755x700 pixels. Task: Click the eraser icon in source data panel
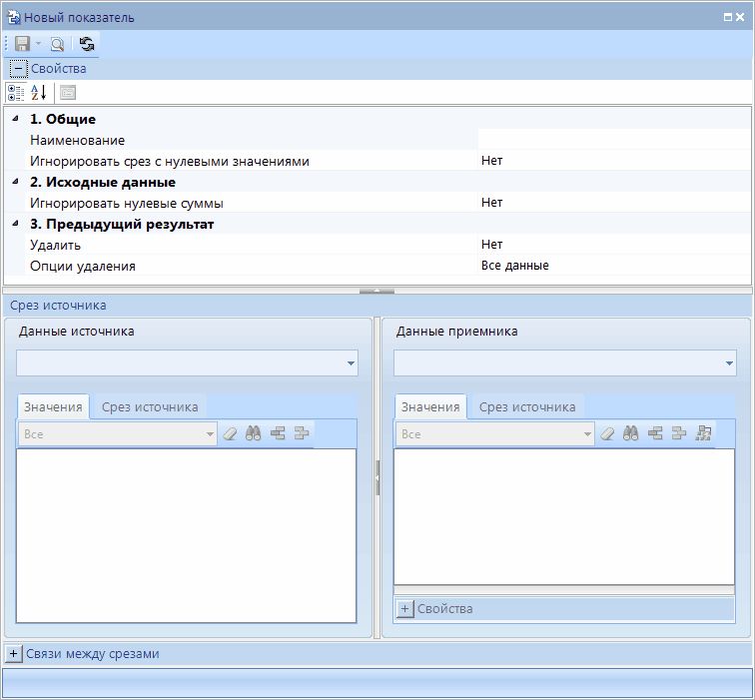(231, 434)
